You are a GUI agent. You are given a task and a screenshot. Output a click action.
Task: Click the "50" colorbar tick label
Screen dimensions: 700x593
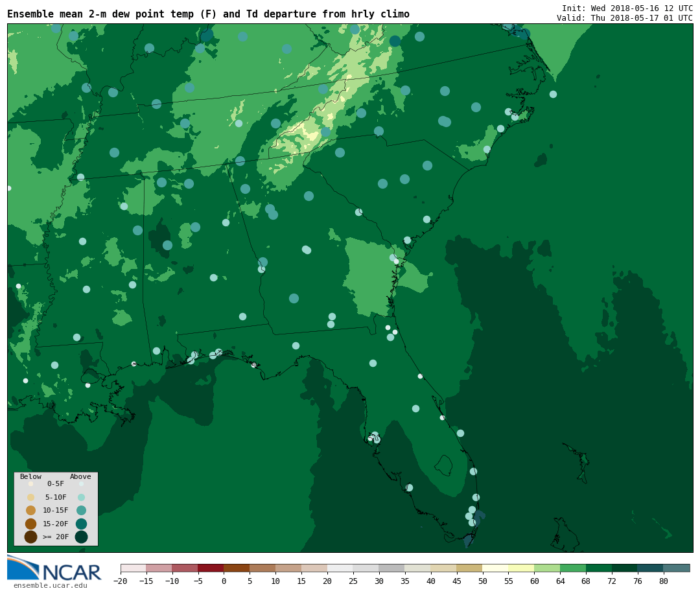click(483, 581)
